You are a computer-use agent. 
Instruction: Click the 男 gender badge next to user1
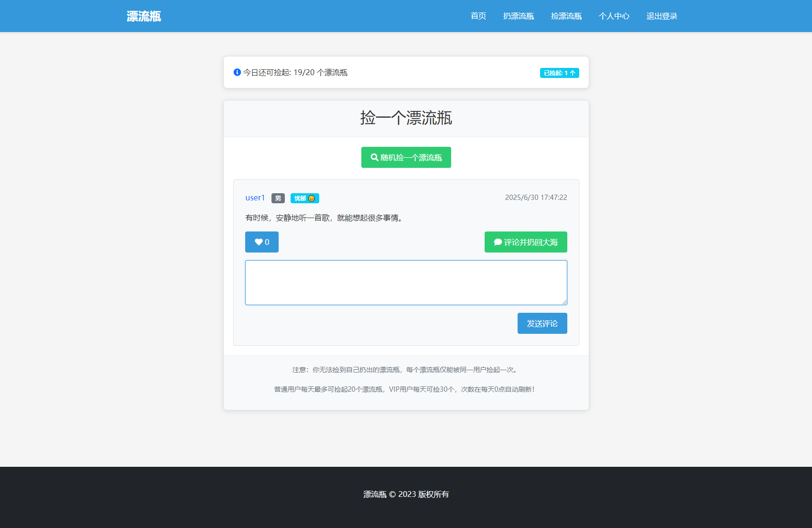tap(278, 198)
